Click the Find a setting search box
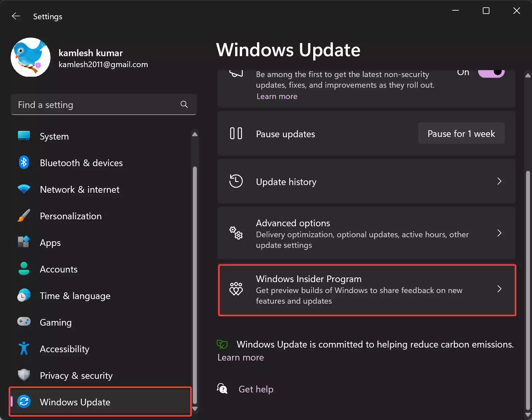532x420 pixels. tap(104, 105)
